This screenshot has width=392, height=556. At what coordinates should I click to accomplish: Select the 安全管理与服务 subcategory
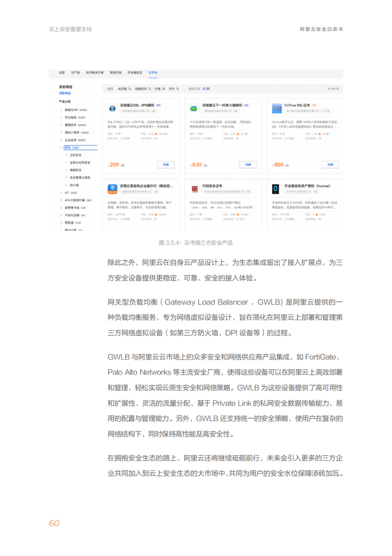(x=80, y=178)
